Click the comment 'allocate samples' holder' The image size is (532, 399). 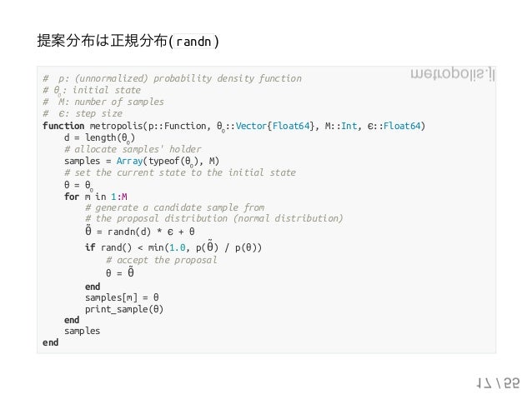tap(133, 149)
